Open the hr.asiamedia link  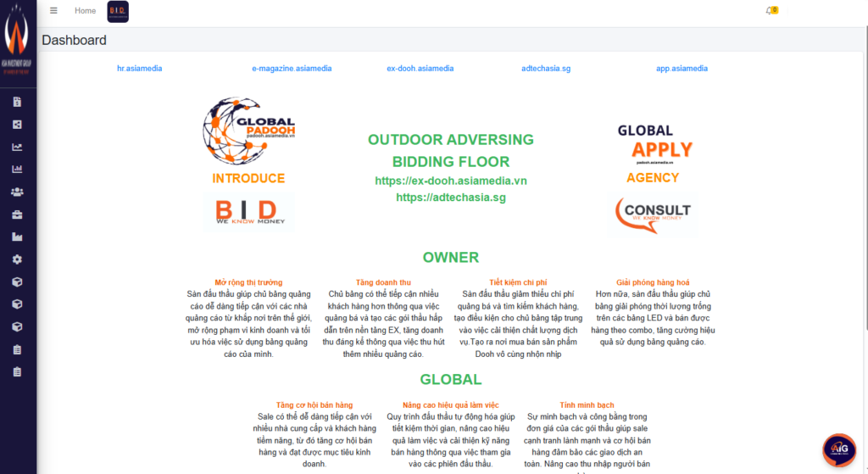pyautogui.click(x=139, y=69)
